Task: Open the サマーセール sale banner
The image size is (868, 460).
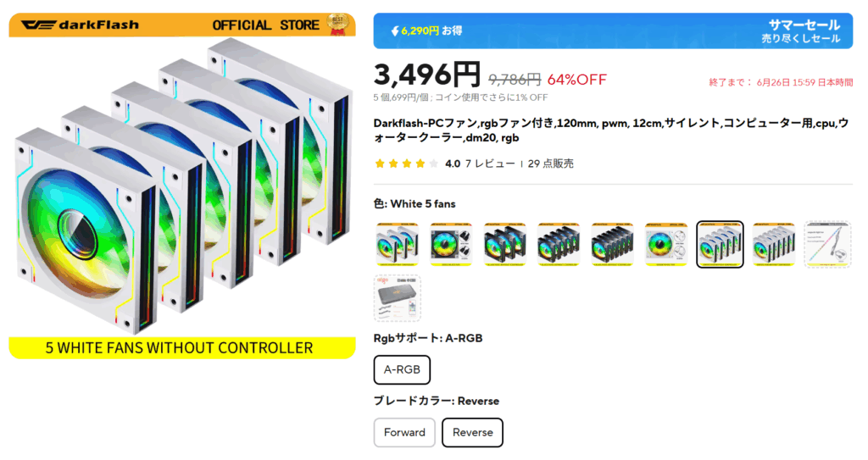Action: 613,31
